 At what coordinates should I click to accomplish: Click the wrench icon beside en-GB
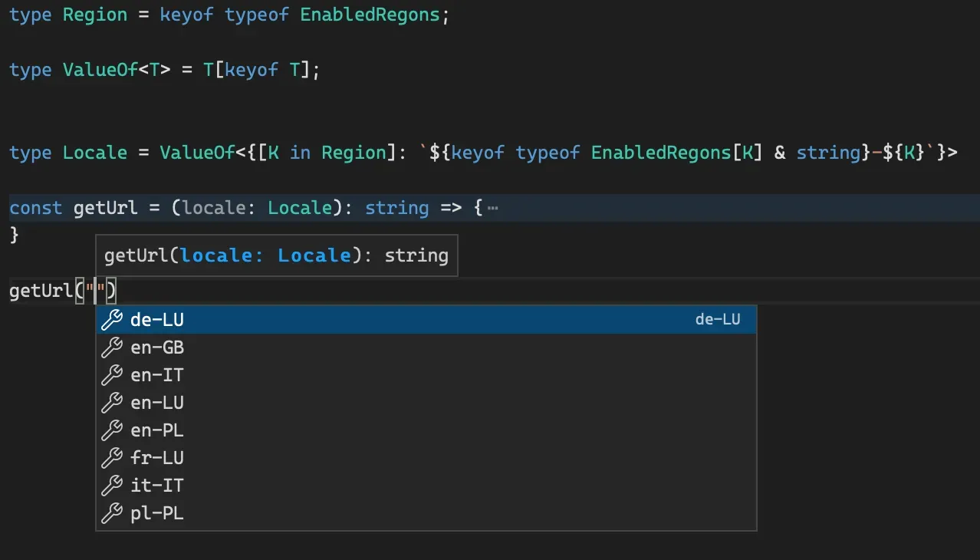tap(112, 348)
